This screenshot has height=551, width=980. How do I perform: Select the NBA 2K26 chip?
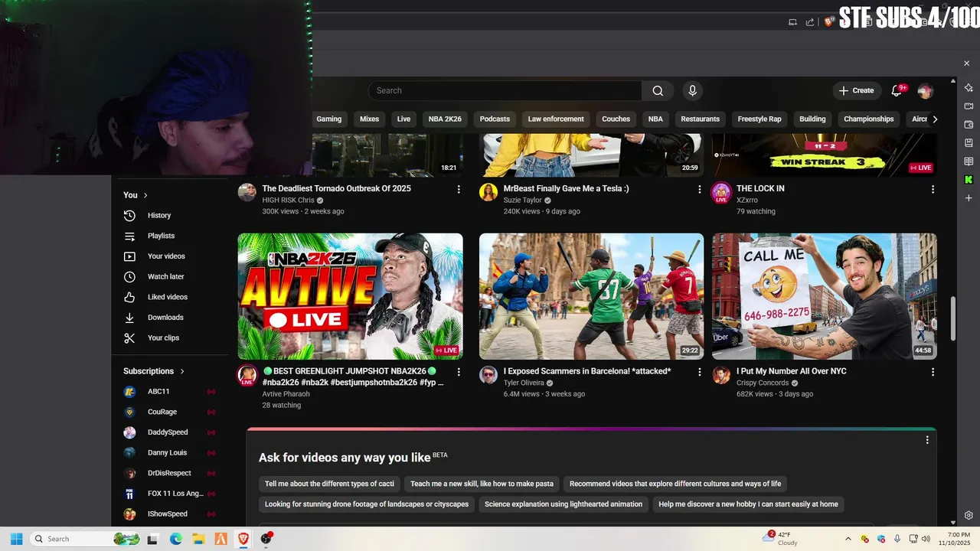(445, 119)
